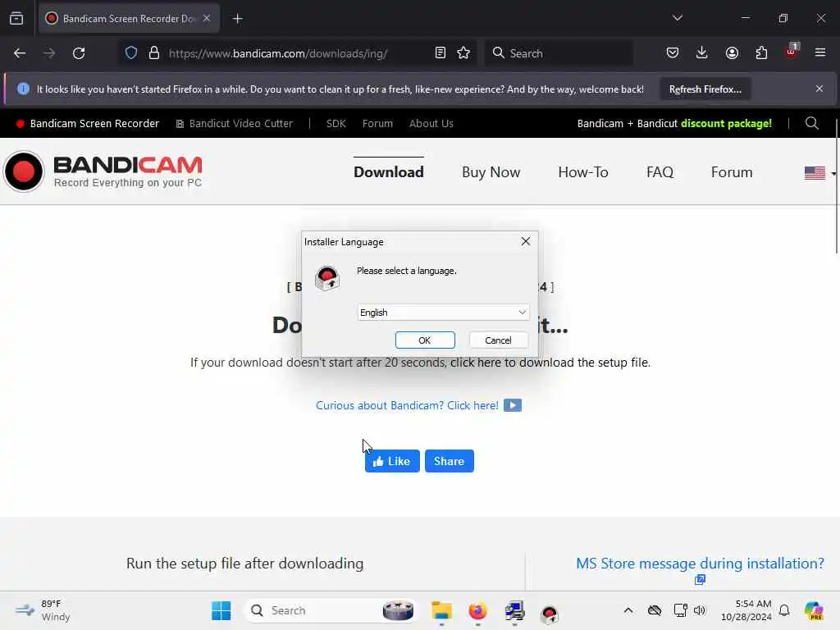Open the tracking protection shield icon
840x630 pixels.
[x=131, y=53]
